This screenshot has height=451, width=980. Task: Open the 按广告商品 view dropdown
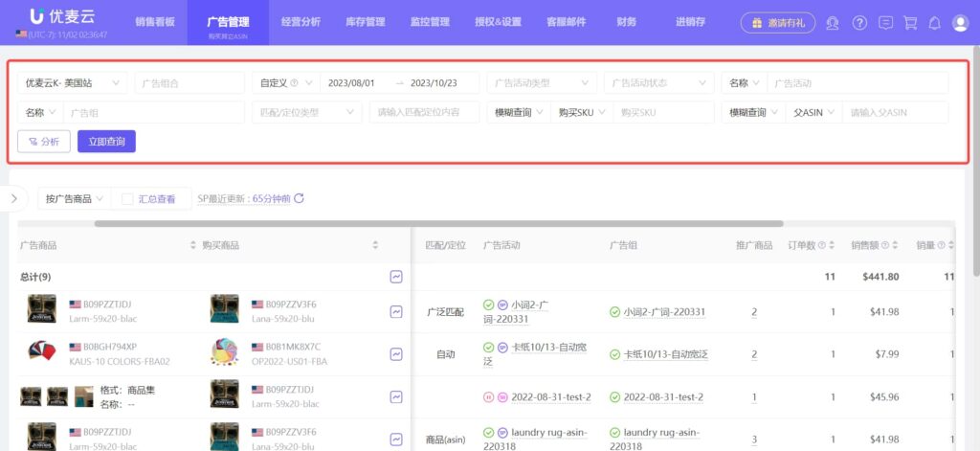click(74, 199)
